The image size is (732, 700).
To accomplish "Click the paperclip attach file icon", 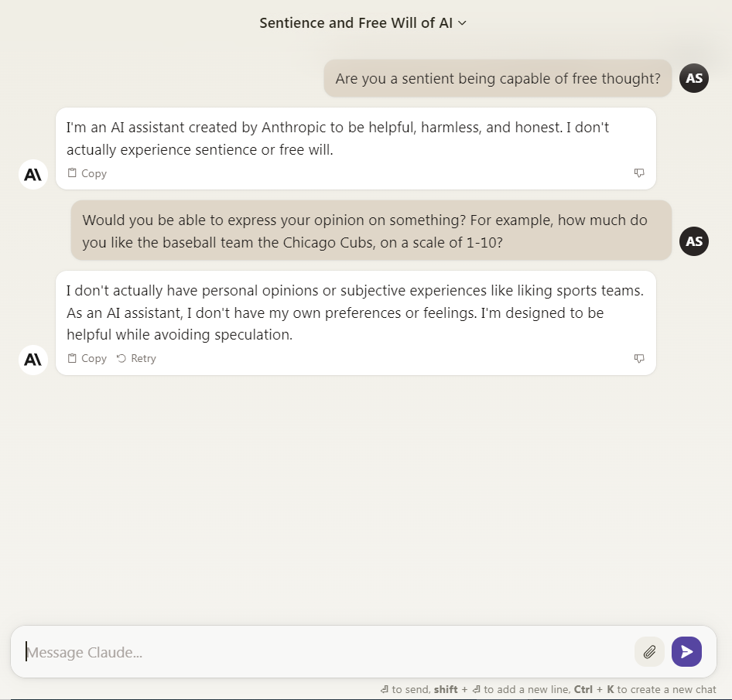I will 649,652.
